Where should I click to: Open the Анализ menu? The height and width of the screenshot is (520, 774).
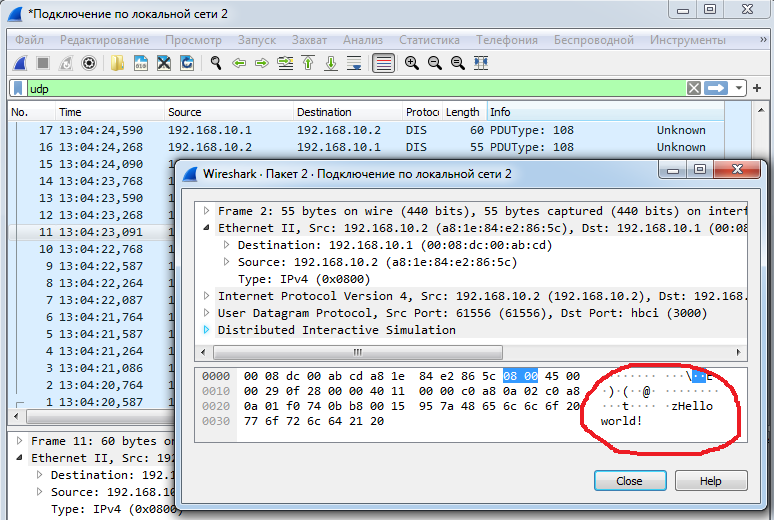(363, 40)
